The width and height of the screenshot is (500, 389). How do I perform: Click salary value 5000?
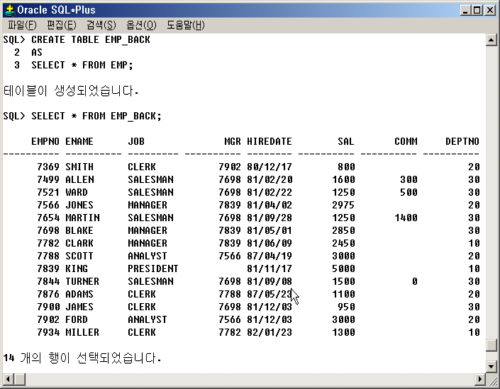pos(344,269)
